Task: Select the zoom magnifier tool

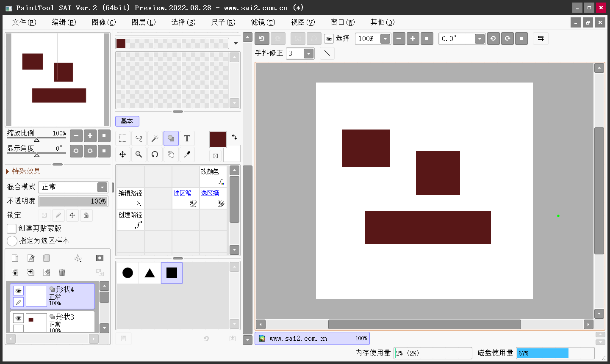Action: coord(139,154)
